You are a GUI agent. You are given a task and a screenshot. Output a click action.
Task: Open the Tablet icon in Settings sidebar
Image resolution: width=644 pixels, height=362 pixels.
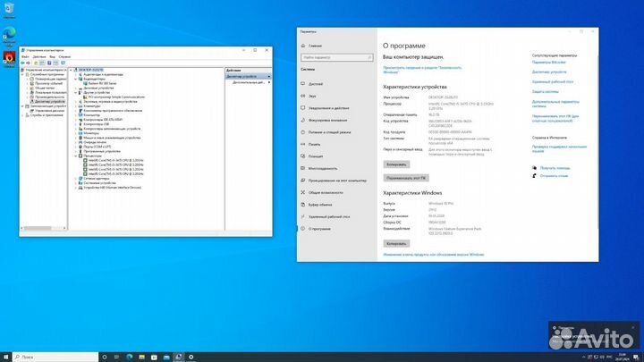click(302, 156)
